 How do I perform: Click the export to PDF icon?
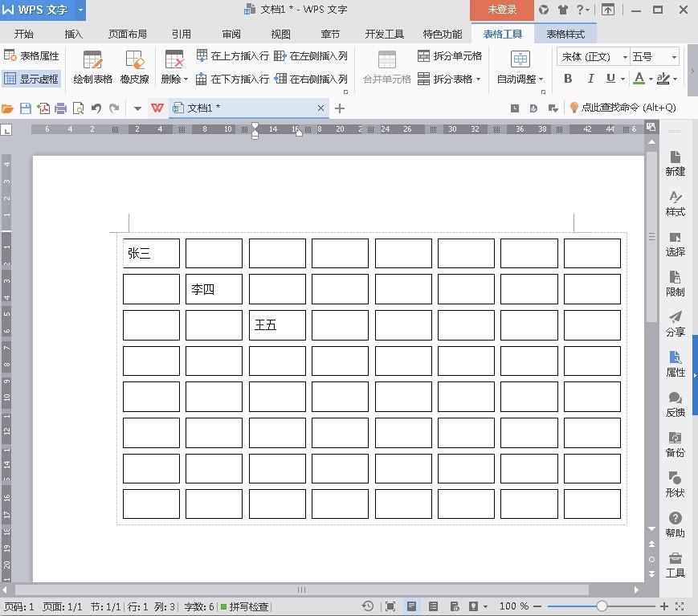coord(43,108)
